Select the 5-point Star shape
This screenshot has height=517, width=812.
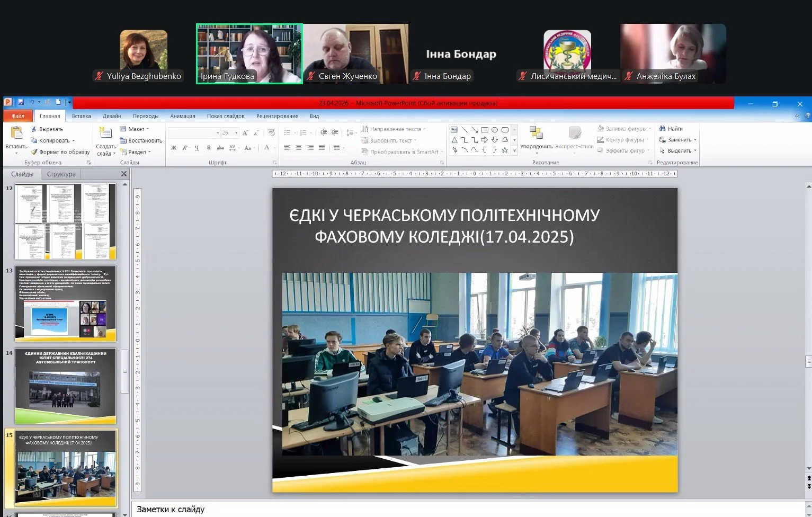[x=505, y=150]
